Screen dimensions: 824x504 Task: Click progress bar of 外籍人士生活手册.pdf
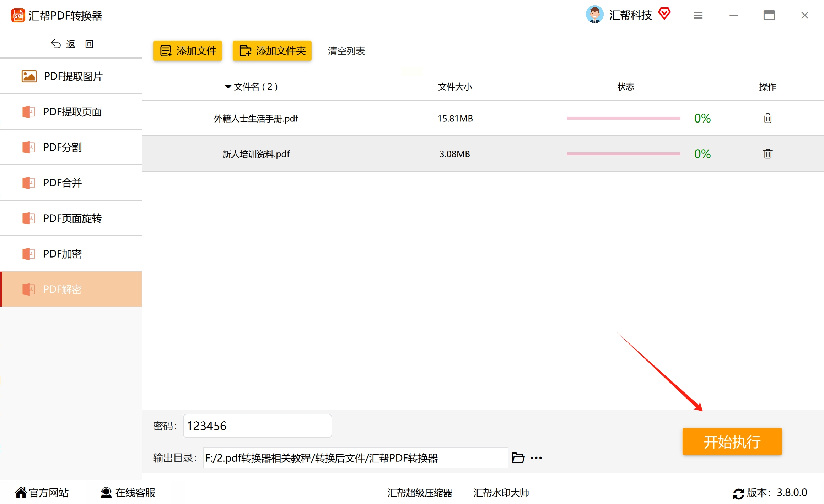coord(623,118)
